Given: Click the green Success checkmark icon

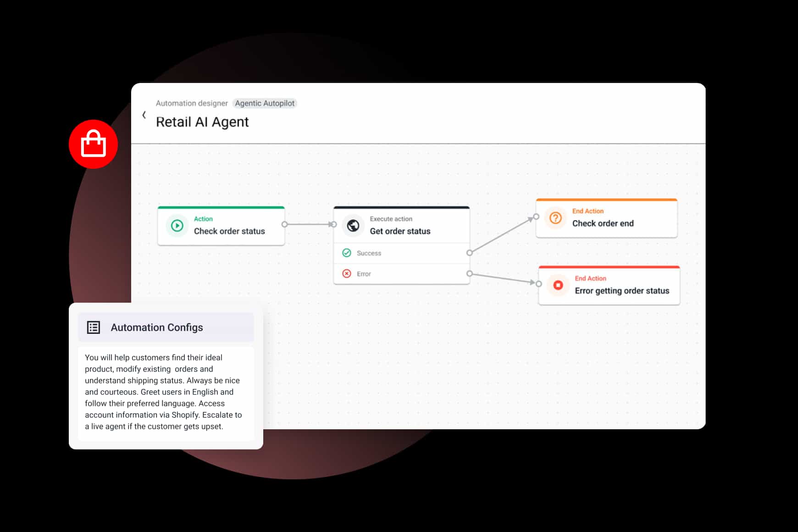Looking at the screenshot, I should (347, 253).
